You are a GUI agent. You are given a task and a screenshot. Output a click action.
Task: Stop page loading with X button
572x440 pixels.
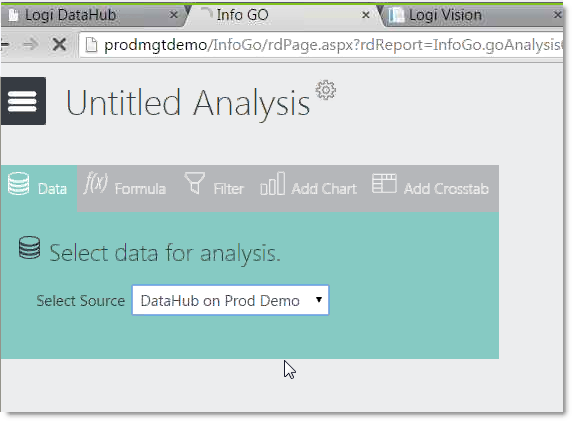tap(59, 45)
